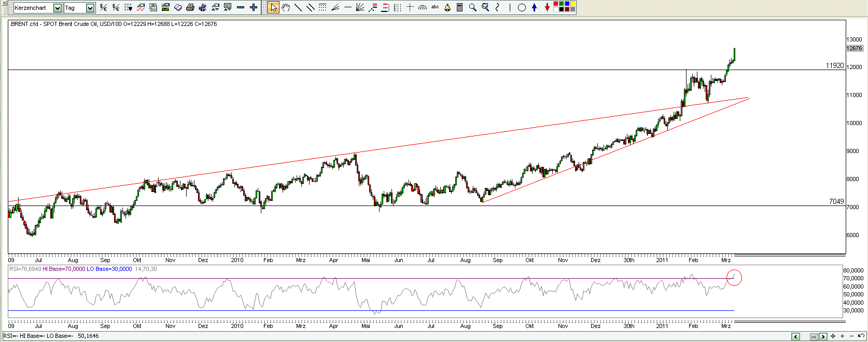Click the blue minus zoom-out button

(240, 7)
